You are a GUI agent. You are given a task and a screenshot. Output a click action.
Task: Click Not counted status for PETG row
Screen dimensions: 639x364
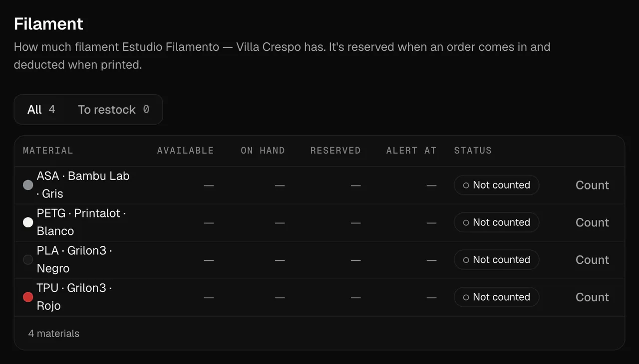click(496, 222)
